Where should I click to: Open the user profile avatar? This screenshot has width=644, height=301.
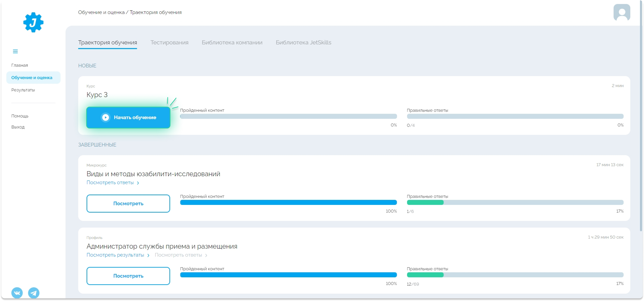pos(621,12)
